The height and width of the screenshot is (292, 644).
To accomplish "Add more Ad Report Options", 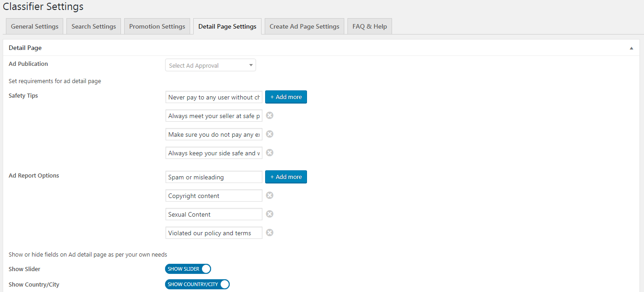I will [x=286, y=177].
